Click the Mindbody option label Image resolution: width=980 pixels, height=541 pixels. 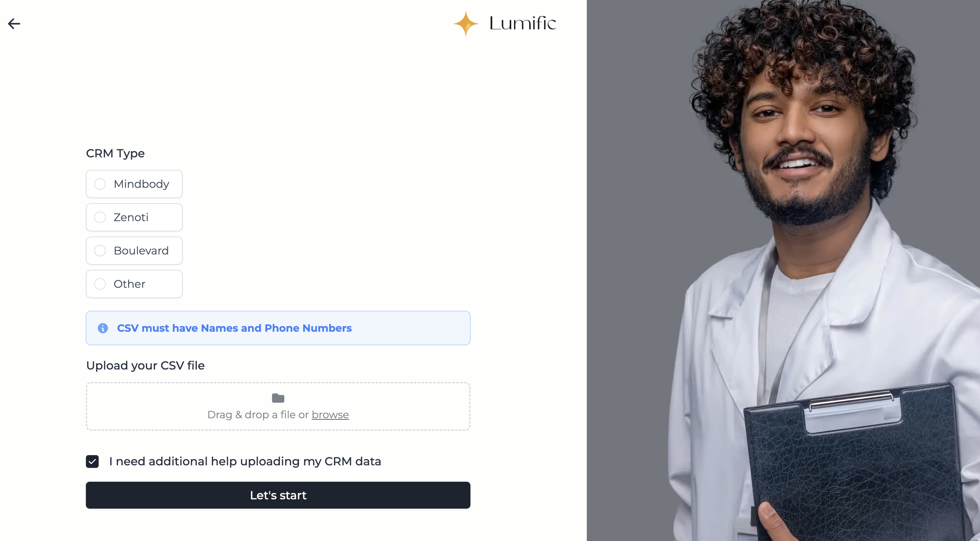tap(142, 184)
